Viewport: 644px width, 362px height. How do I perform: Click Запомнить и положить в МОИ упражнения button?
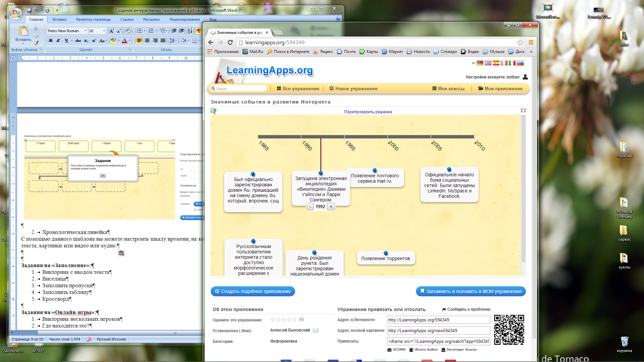(x=471, y=291)
